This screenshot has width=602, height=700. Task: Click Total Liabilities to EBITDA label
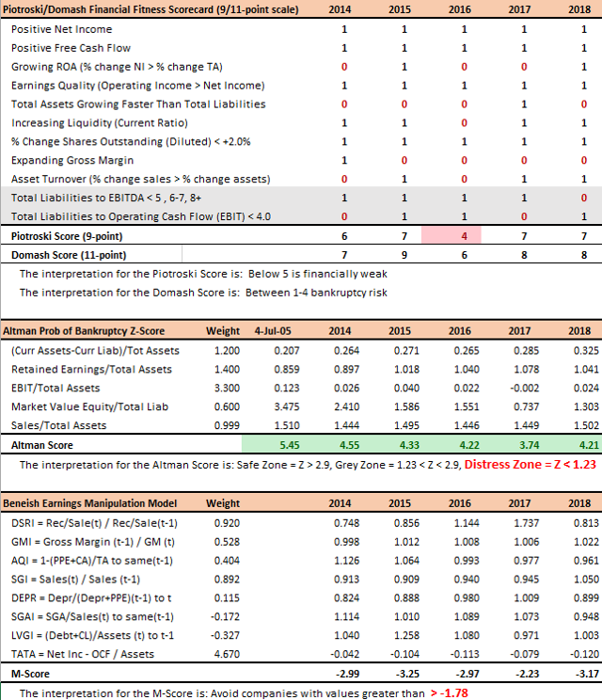[x=106, y=198]
